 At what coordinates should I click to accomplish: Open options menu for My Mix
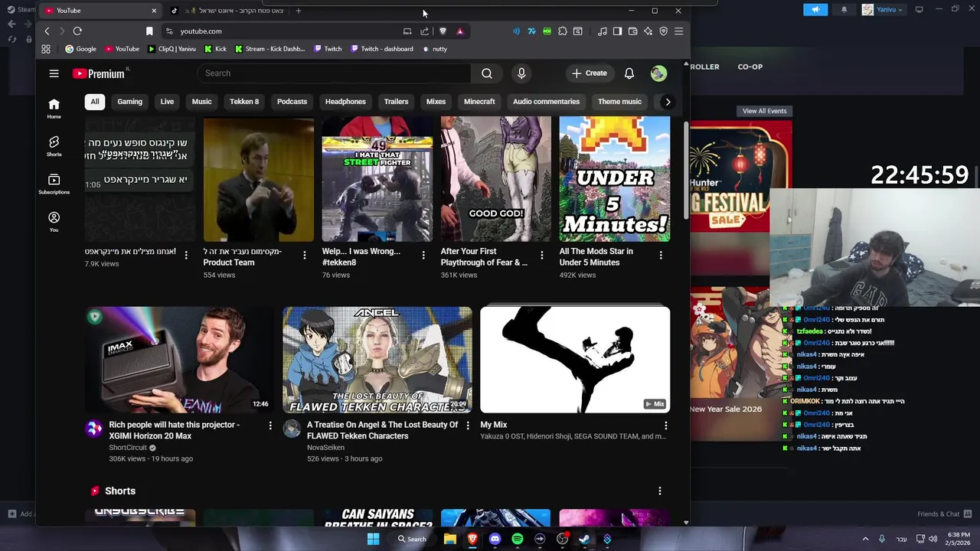pos(665,425)
